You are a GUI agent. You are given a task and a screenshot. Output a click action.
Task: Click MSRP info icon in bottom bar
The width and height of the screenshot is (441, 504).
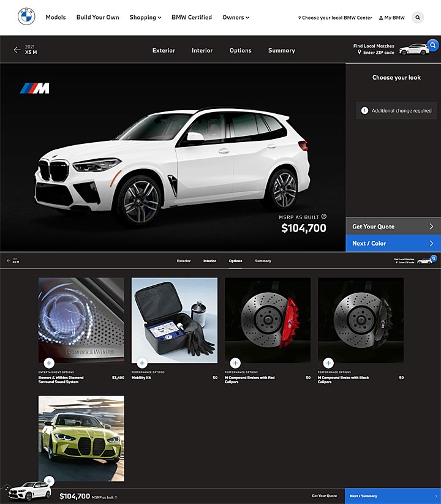(x=116, y=497)
